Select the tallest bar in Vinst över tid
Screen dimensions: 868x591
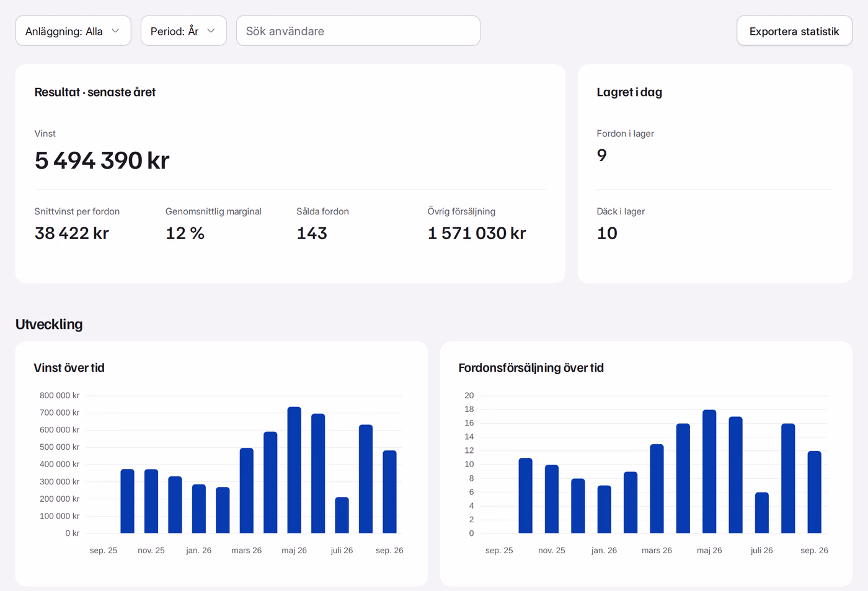294,470
